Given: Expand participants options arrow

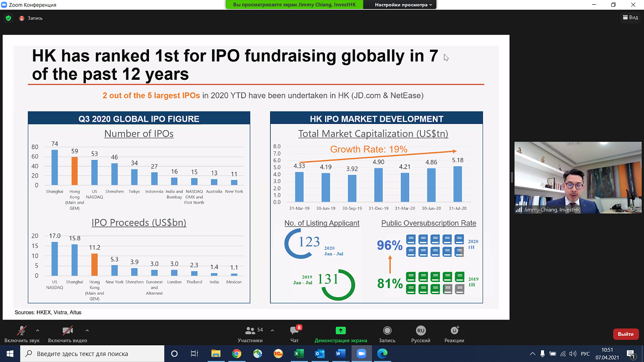Looking at the screenshot, I should tap(272, 330).
